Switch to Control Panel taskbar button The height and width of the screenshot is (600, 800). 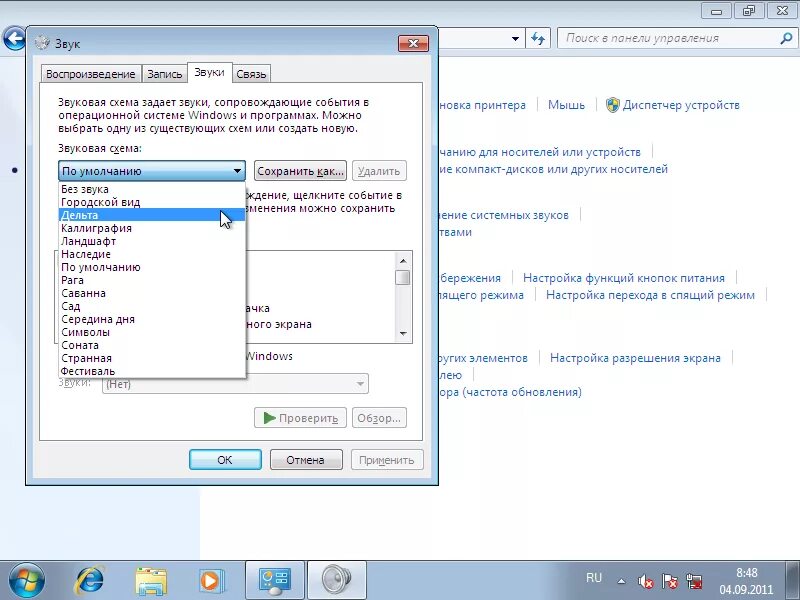(274, 581)
